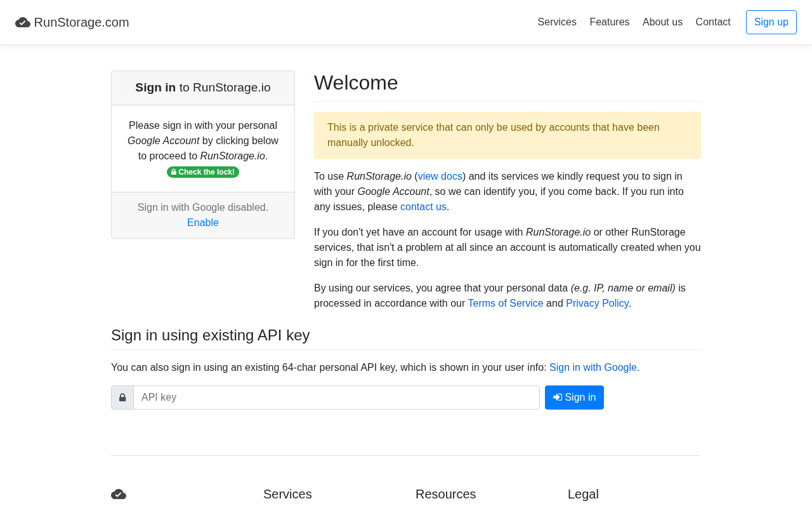Focus the API key input field
This screenshot has width=812, height=508.
[337, 398]
